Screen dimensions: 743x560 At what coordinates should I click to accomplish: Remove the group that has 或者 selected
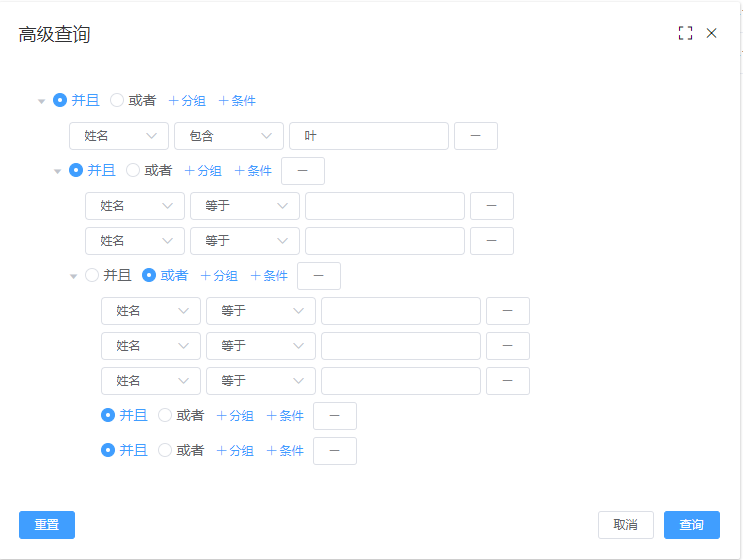click(318, 276)
